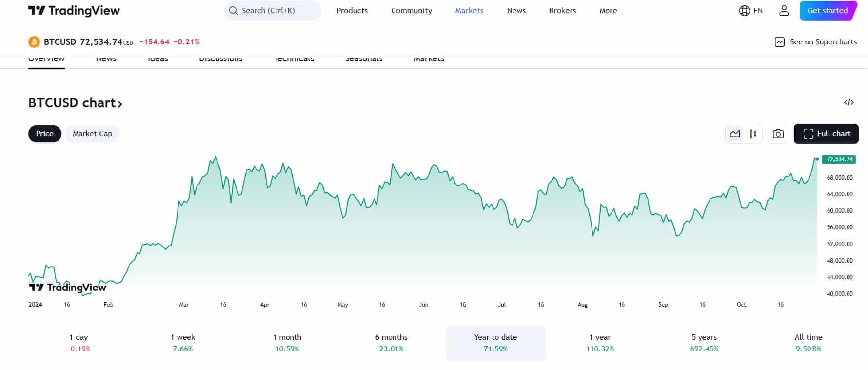This screenshot has height=370, width=868.
Task: Select the 1 year range
Action: (x=600, y=343)
